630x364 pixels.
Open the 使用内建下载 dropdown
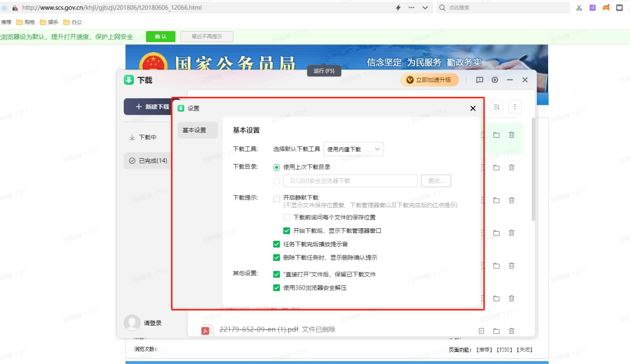click(x=354, y=149)
